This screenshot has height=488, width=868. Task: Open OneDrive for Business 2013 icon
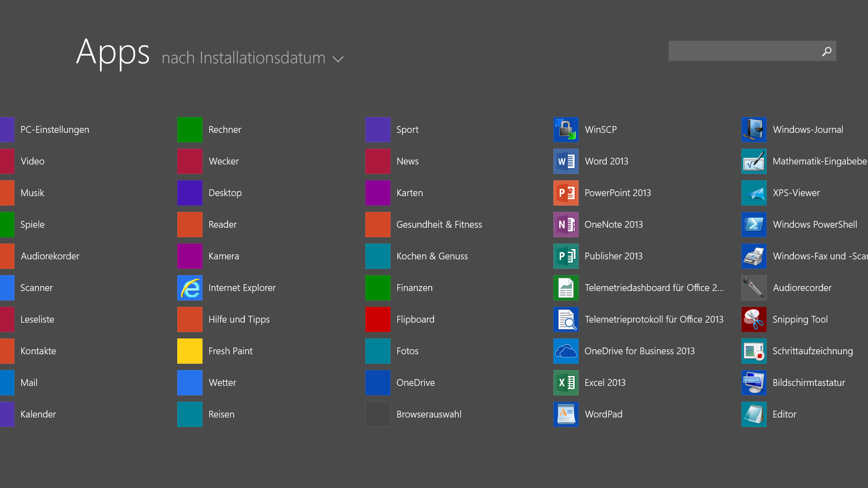click(x=566, y=351)
